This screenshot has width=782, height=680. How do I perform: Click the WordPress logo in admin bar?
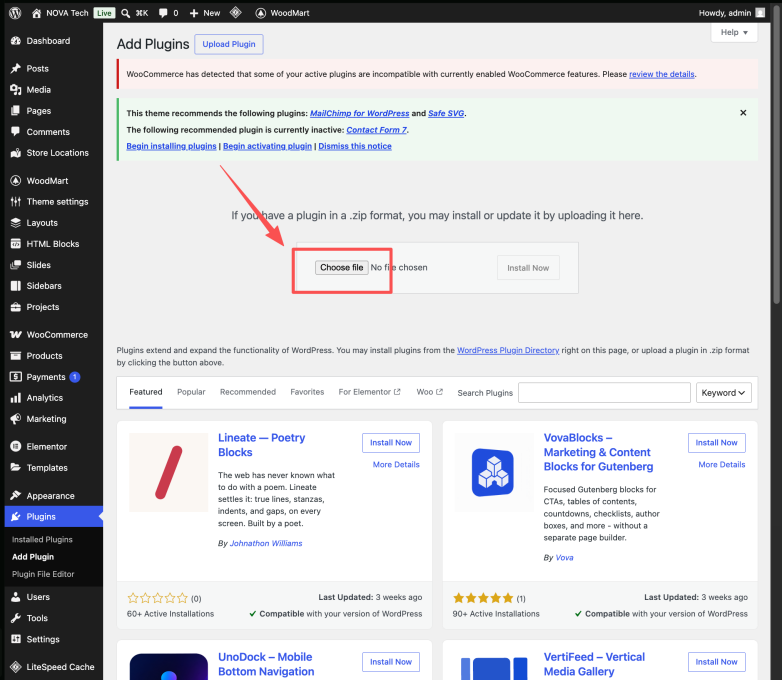point(15,13)
